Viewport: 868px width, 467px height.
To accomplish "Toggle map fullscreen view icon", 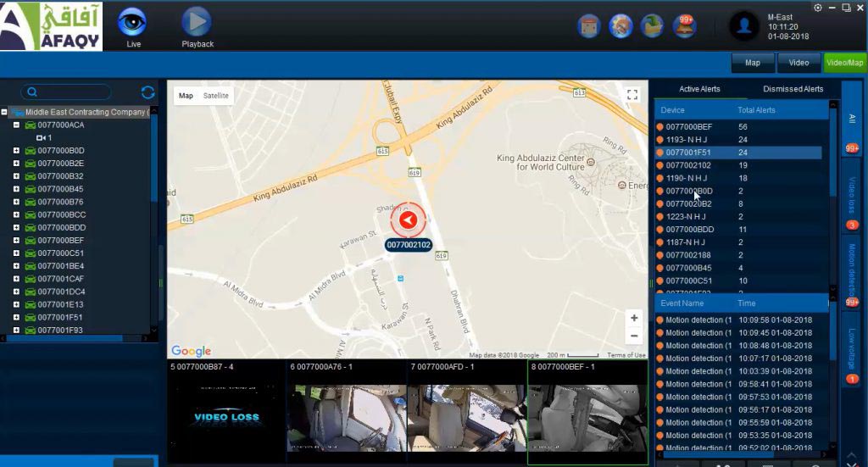I will (632, 95).
